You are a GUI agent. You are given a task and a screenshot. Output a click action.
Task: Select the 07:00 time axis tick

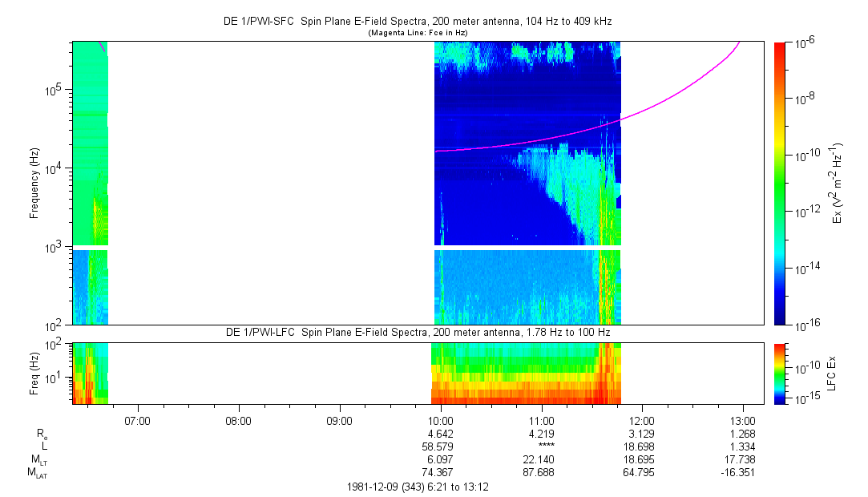tap(137, 420)
